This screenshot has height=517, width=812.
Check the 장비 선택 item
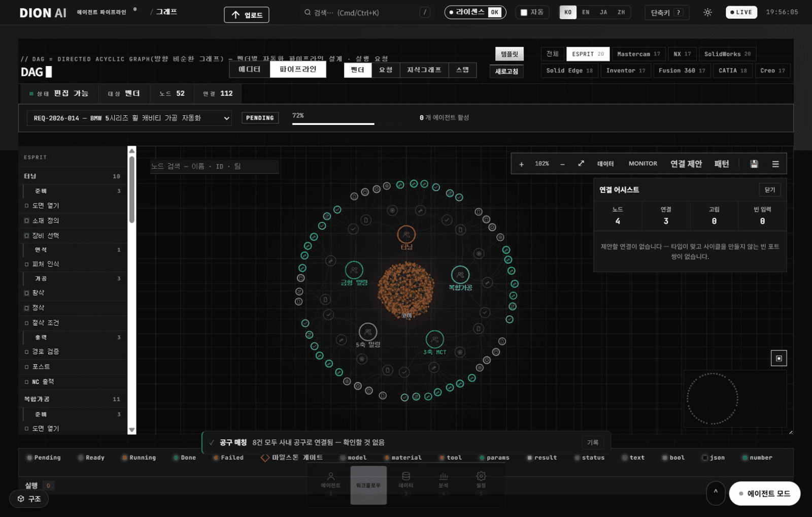[x=27, y=236]
